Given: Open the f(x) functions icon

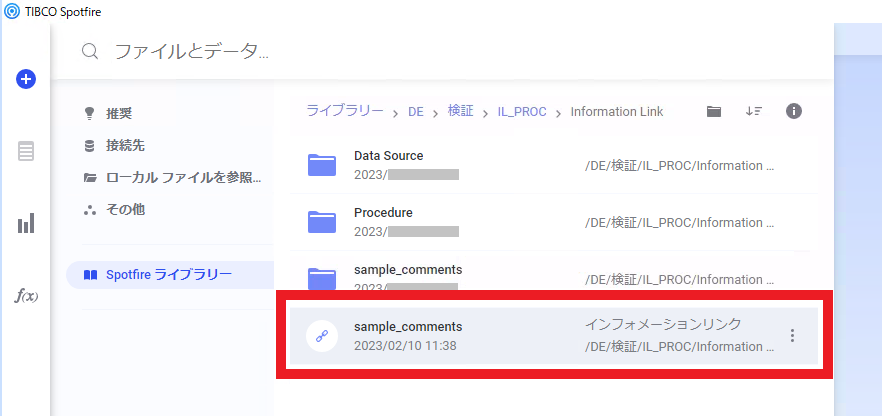Looking at the screenshot, I should (26, 296).
